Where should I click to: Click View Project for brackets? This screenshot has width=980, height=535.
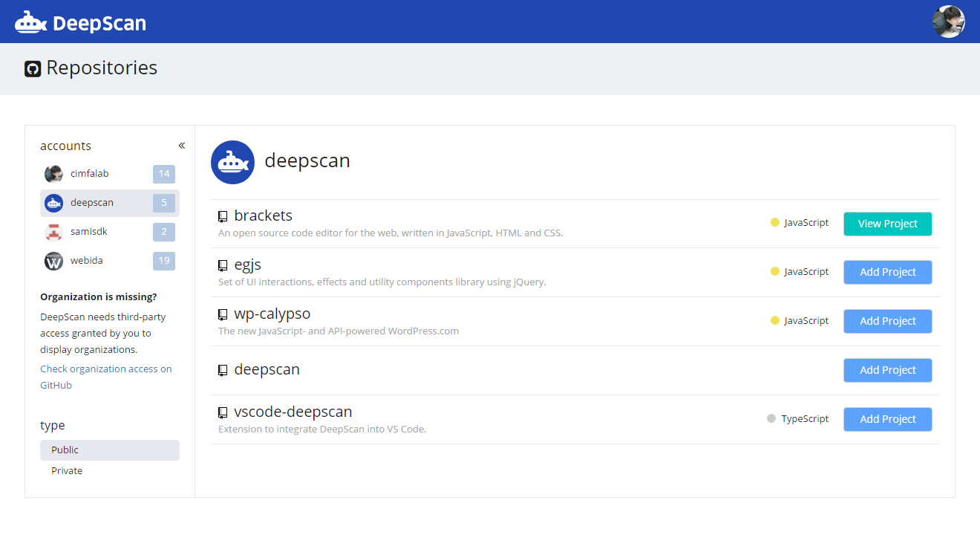887,224
